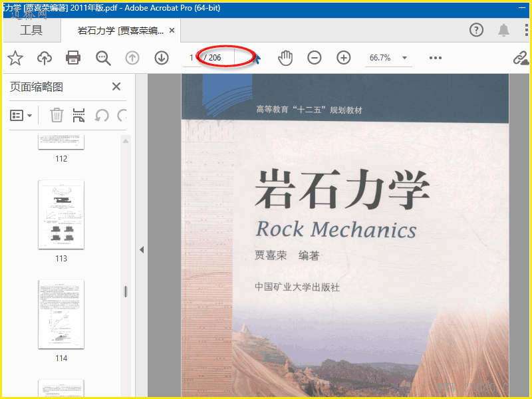Zoom in with plus circle icon

[x=344, y=58]
